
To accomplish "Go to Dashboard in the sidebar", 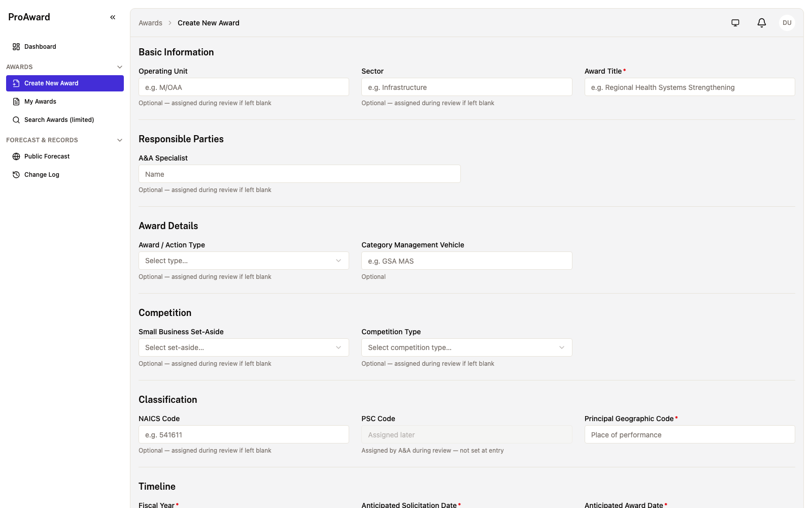I will pyautogui.click(x=65, y=47).
